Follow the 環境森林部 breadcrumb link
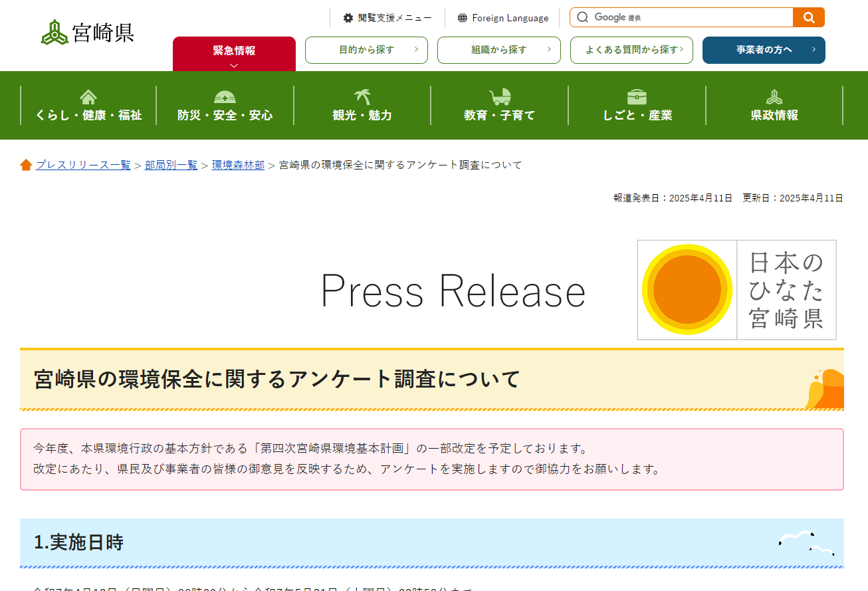This screenshot has height=591, width=868. [x=238, y=165]
